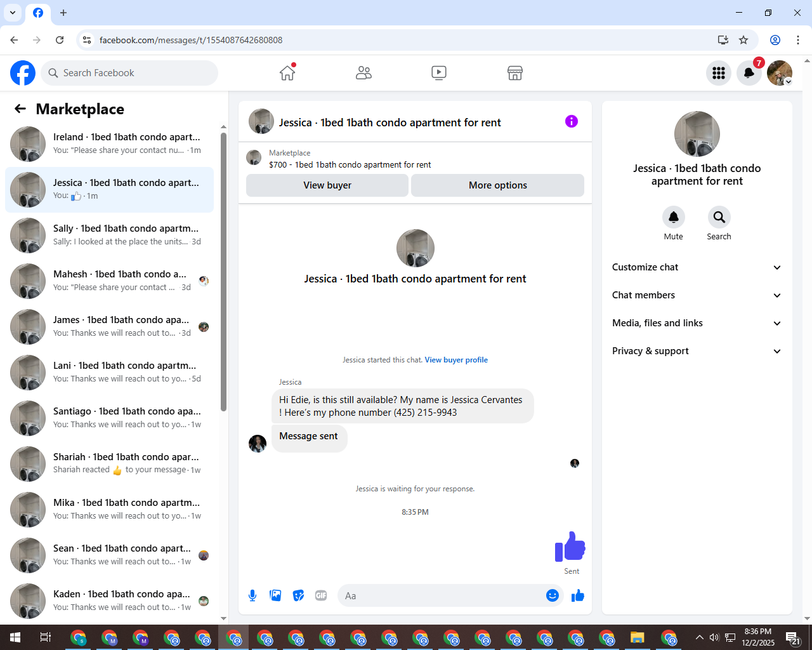812x650 pixels.
Task: Click the Aa message input box
Action: pyautogui.click(x=442, y=595)
